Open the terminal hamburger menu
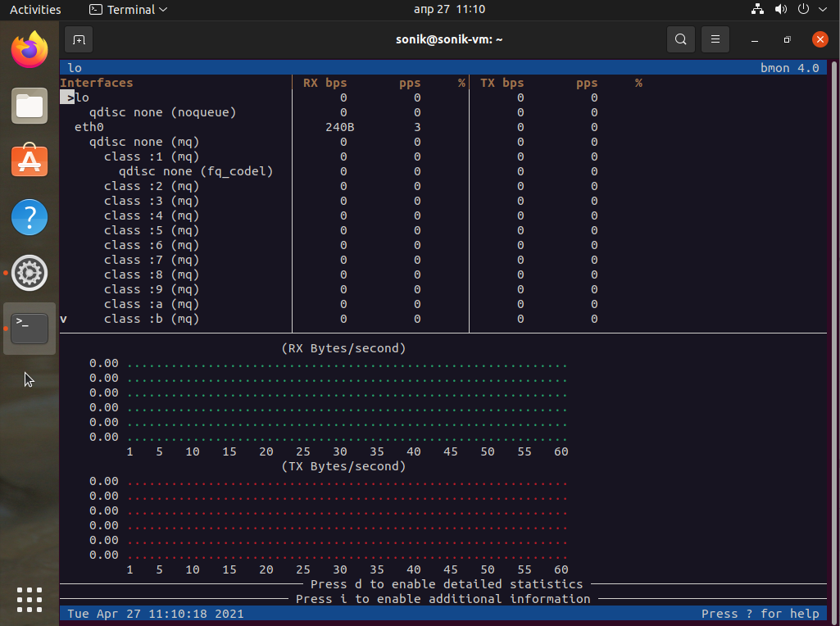Viewport: 840px width, 626px height. click(715, 39)
